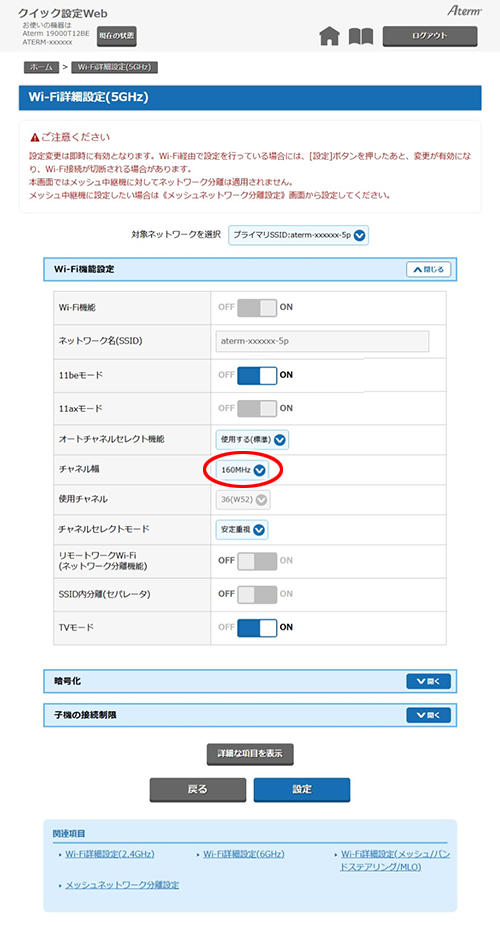Viewport: 500px width, 925px height.
Task: Expand the 暗号化 section
Action: pyautogui.click(x=429, y=681)
